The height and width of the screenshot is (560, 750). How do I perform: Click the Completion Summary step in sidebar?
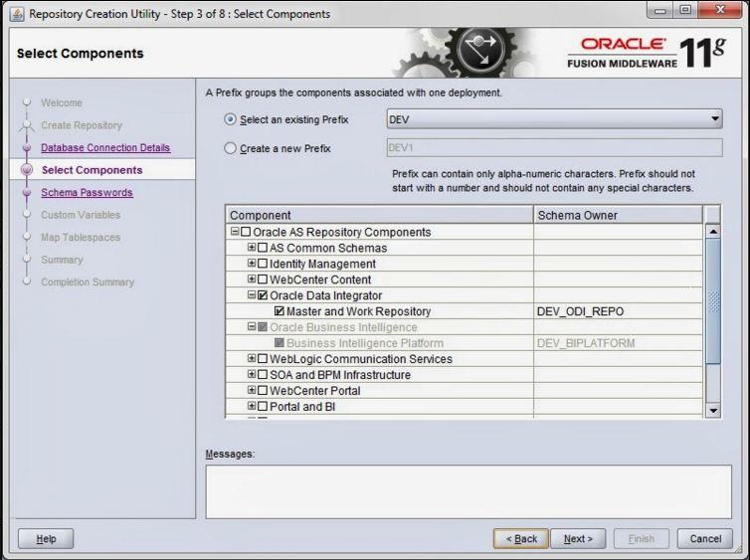click(88, 282)
